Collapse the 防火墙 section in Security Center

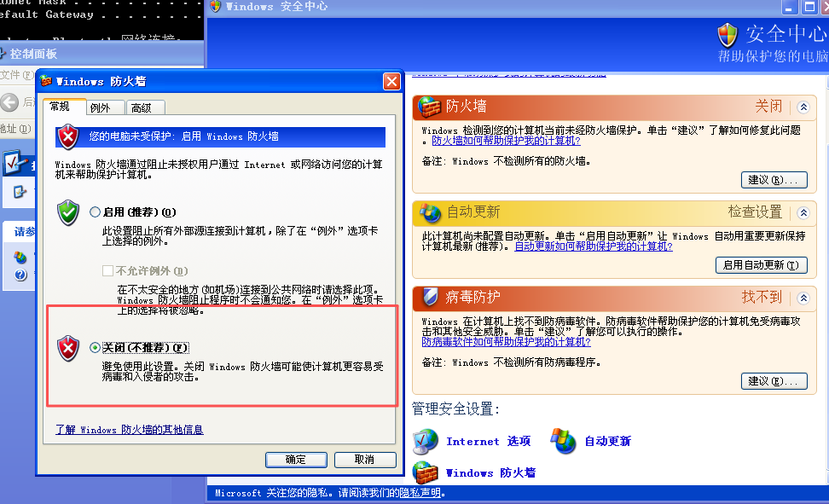[803, 107]
